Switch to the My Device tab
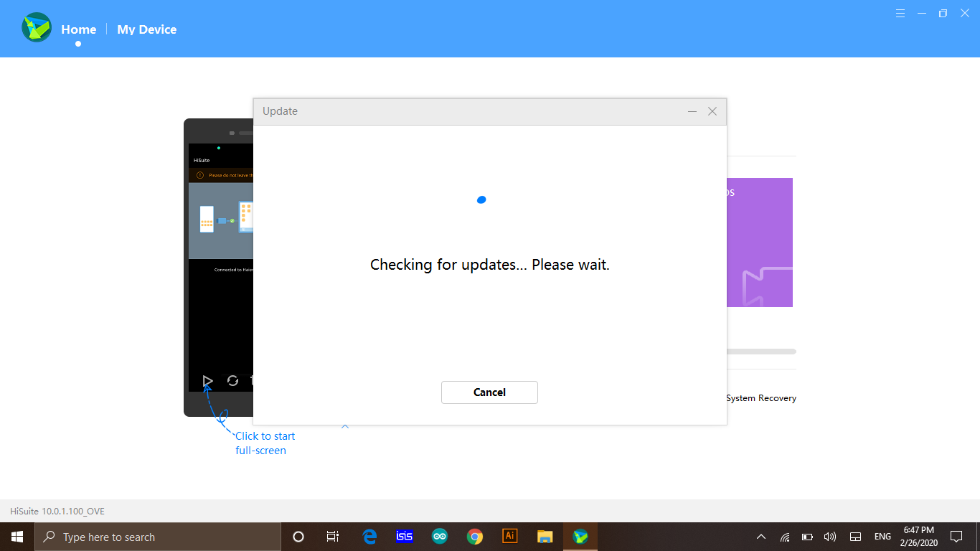This screenshot has width=980, height=551. tap(146, 29)
